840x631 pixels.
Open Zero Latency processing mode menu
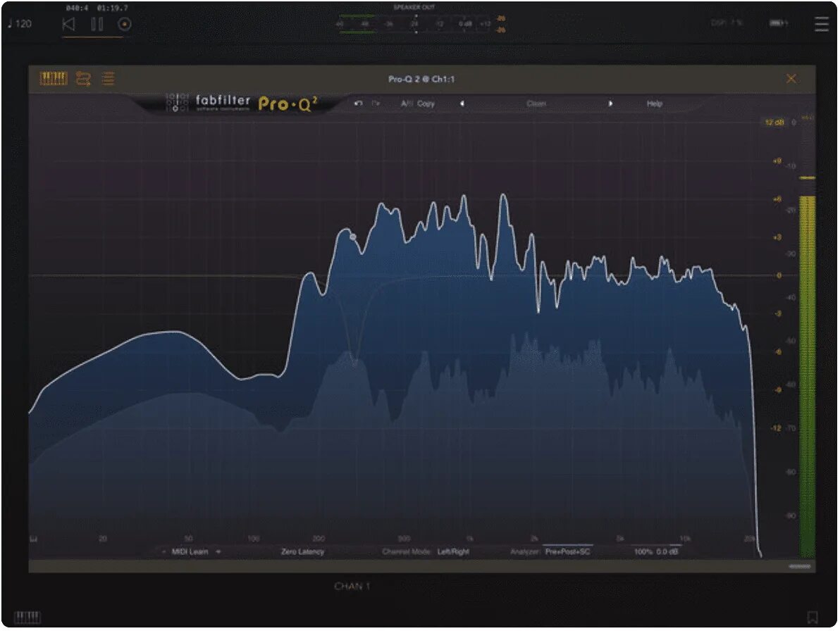click(x=303, y=551)
